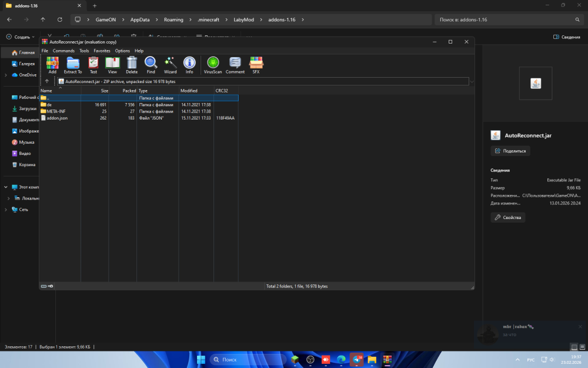The width and height of the screenshot is (588, 368).
Task: Go up one level in WinRAR
Action: [x=47, y=81]
